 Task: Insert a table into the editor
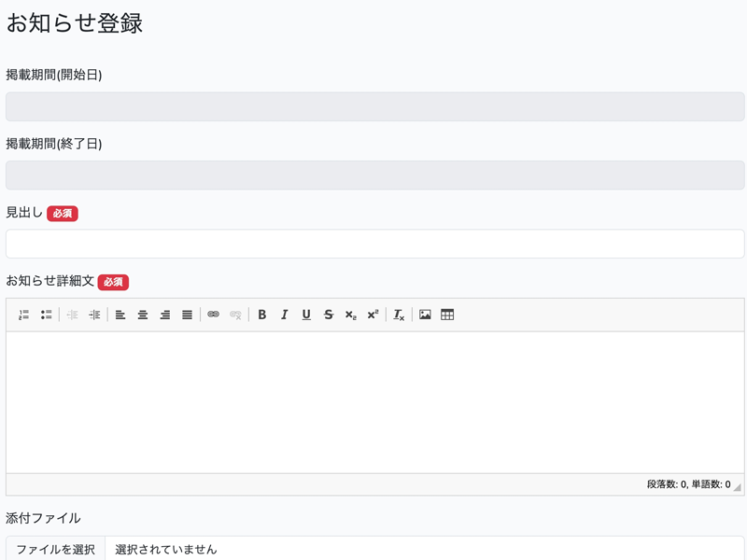(447, 315)
